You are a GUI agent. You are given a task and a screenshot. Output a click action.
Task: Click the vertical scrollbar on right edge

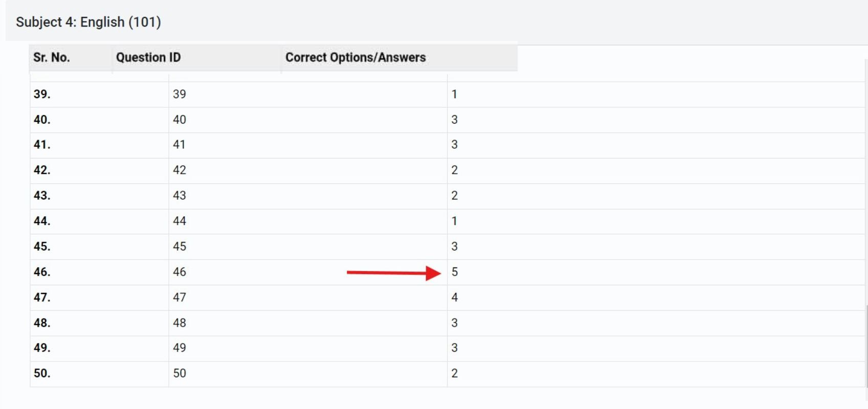click(866, 348)
